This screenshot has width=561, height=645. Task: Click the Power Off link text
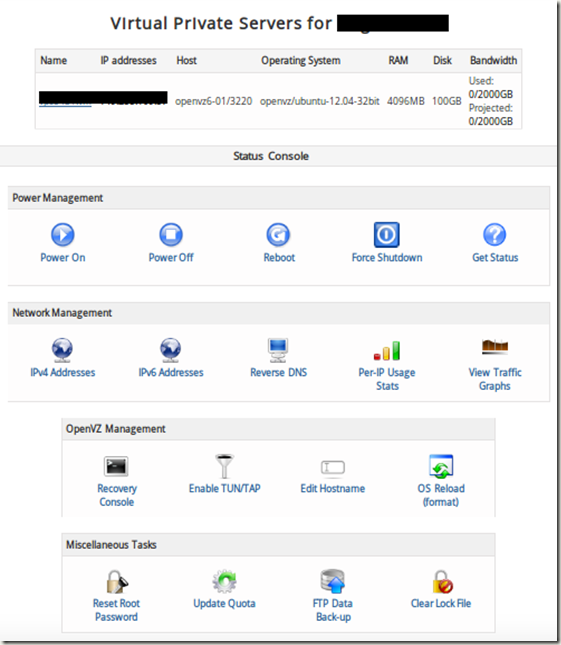click(x=171, y=258)
